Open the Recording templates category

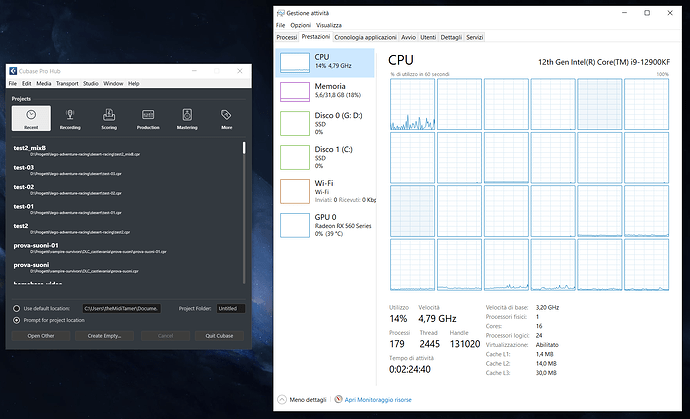point(70,118)
